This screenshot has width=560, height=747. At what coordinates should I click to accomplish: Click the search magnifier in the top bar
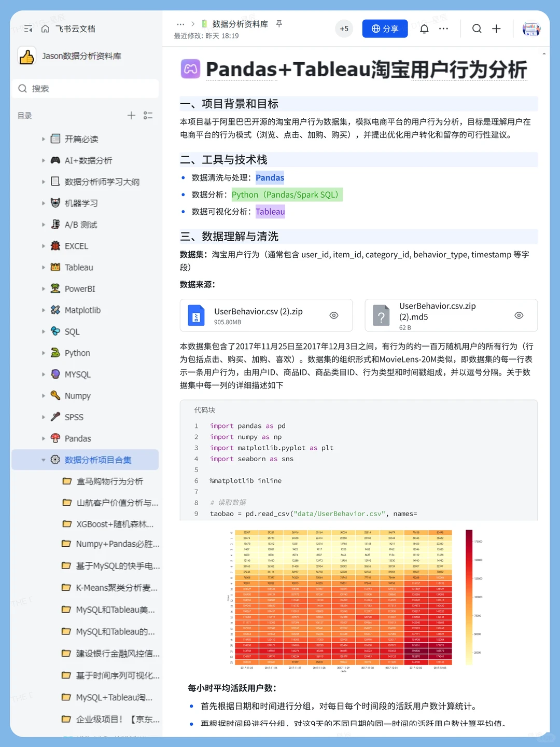pos(477,29)
